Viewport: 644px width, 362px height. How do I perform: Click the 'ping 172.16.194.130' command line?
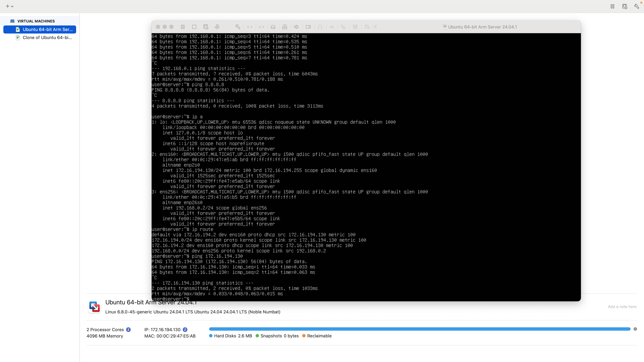pyautogui.click(x=197, y=256)
